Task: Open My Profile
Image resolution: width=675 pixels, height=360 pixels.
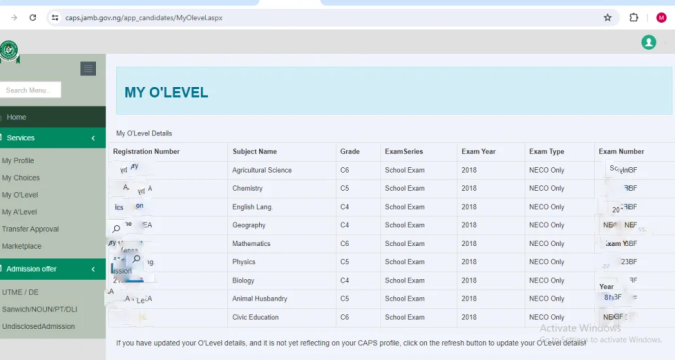Action: point(18,161)
